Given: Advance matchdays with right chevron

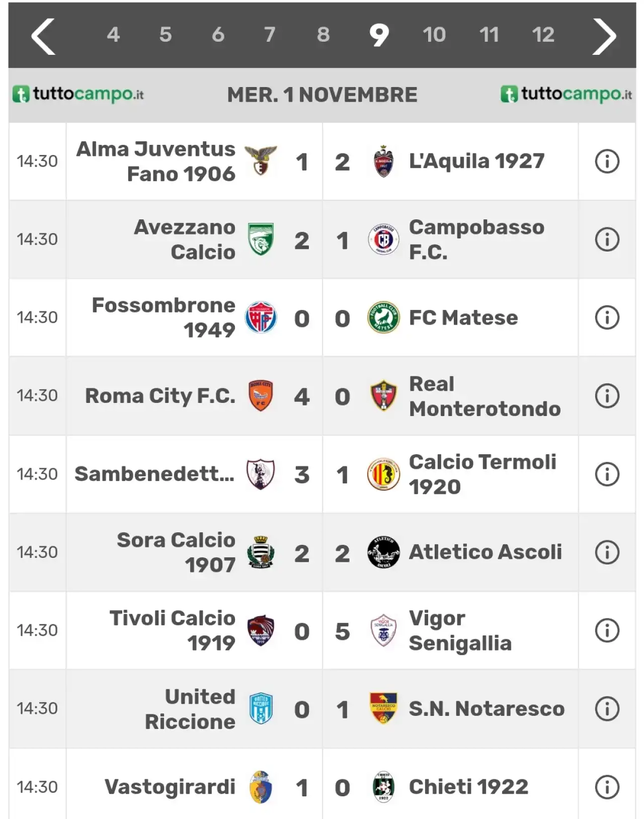Looking at the screenshot, I should [604, 36].
